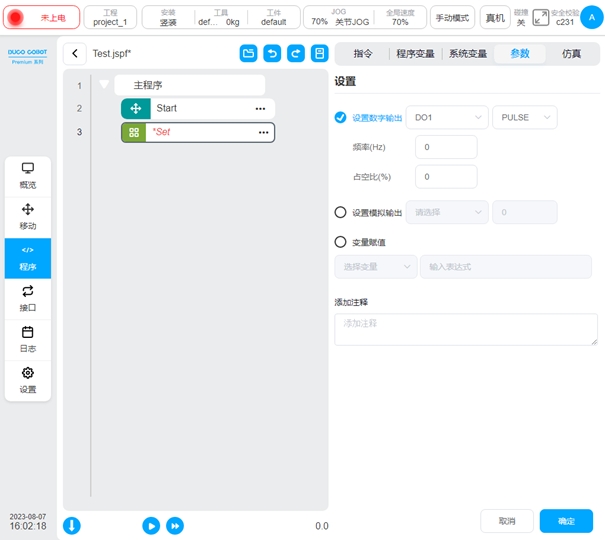Click the open file folder icon

coord(248,54)
